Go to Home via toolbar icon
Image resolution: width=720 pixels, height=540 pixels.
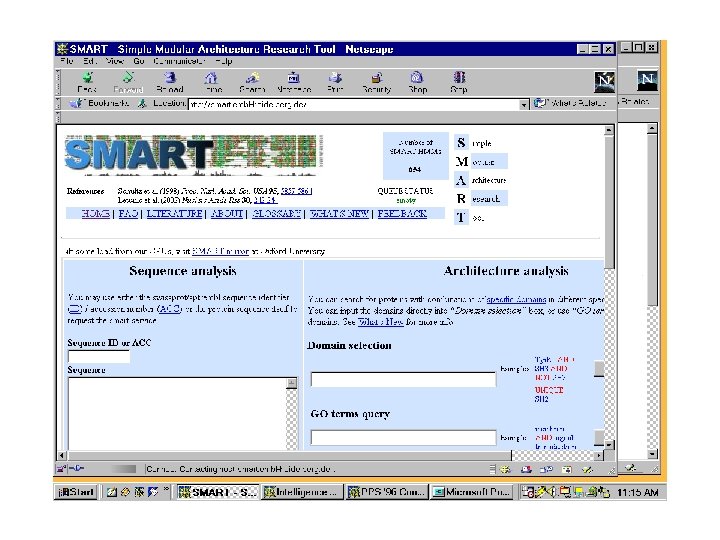(211, 83)
